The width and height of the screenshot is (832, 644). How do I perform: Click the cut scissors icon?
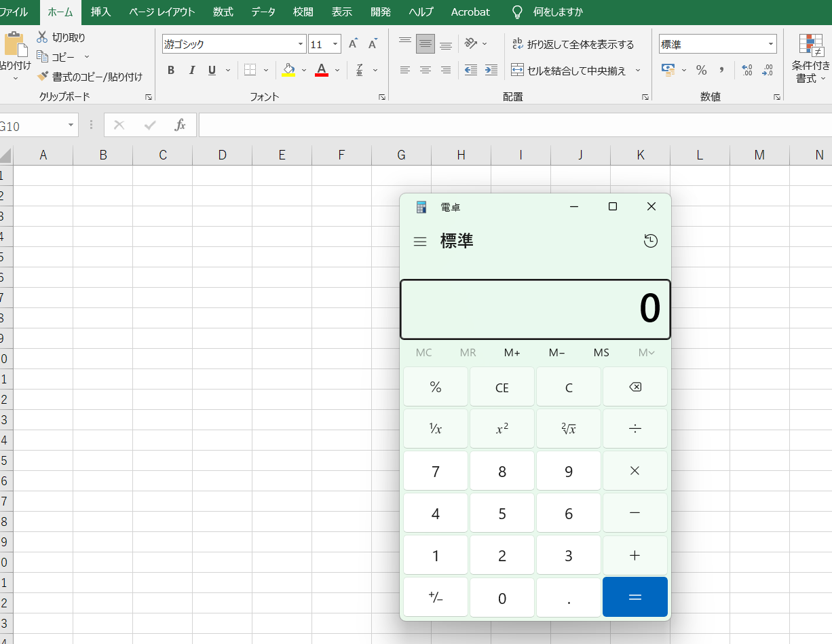tap(43, 37)
